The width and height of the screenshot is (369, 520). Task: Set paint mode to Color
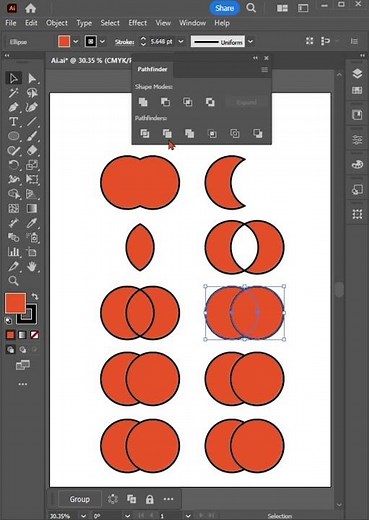pyautogui.click(x=11, y=335)
